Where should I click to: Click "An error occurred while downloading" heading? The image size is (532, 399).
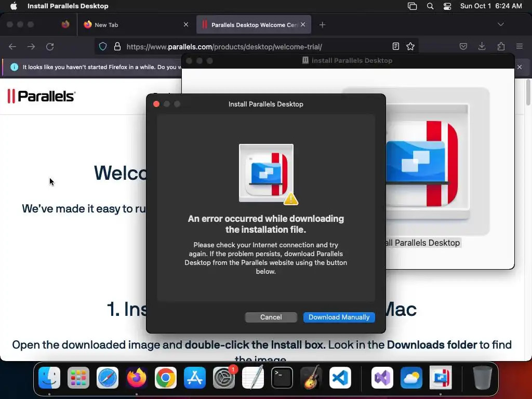pyautogui.click(x=265, y=224)
